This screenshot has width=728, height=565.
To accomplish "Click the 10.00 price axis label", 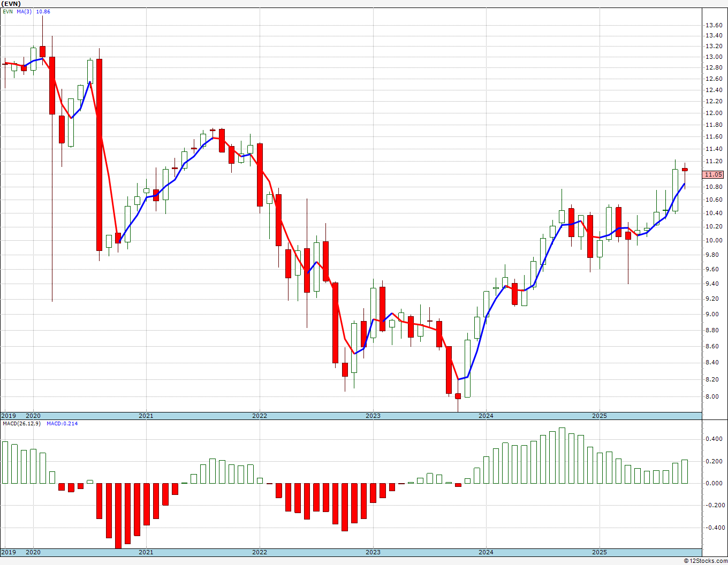I will pos(714,240).
